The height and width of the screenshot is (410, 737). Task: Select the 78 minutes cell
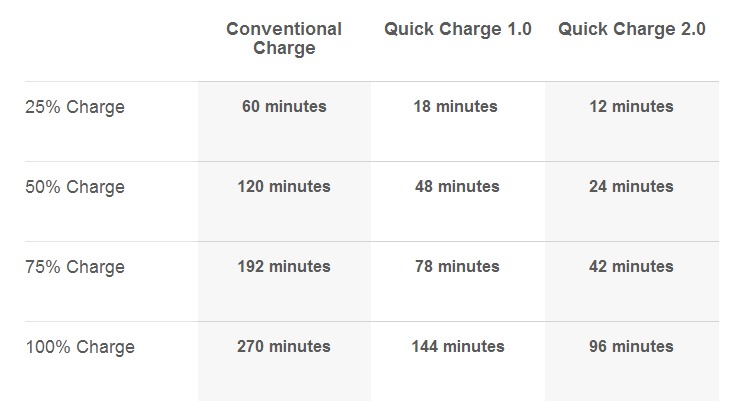(456, 266)
